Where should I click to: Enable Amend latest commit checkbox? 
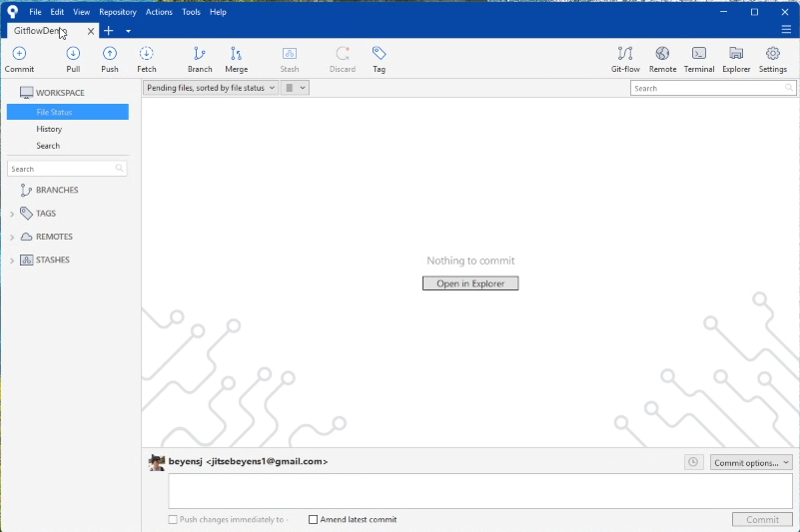pyautogui.click(x=314, y=520)
